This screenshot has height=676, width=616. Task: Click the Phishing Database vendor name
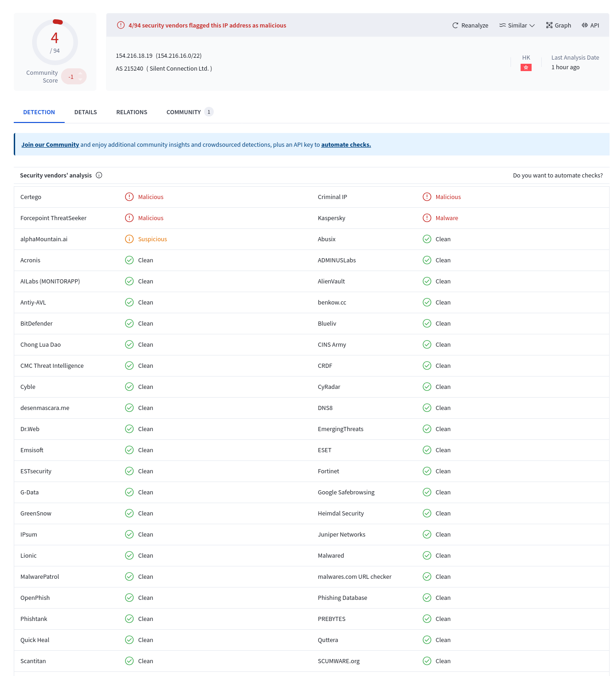pyautogui.click(x=343, y=598)
